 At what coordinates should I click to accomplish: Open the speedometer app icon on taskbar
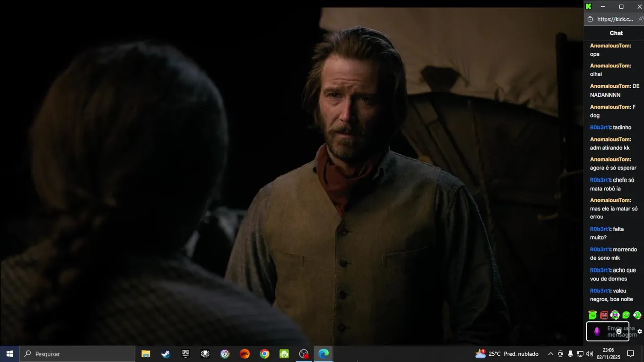click(304, 354)
